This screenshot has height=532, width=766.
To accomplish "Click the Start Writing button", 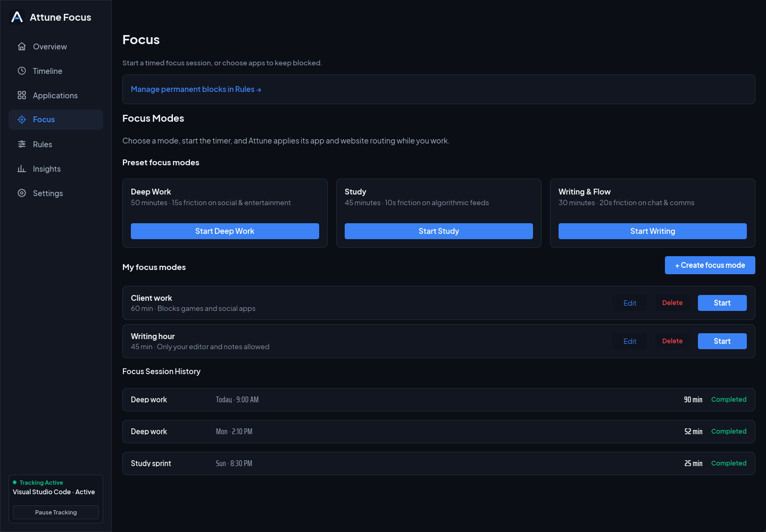I will 653,231.
